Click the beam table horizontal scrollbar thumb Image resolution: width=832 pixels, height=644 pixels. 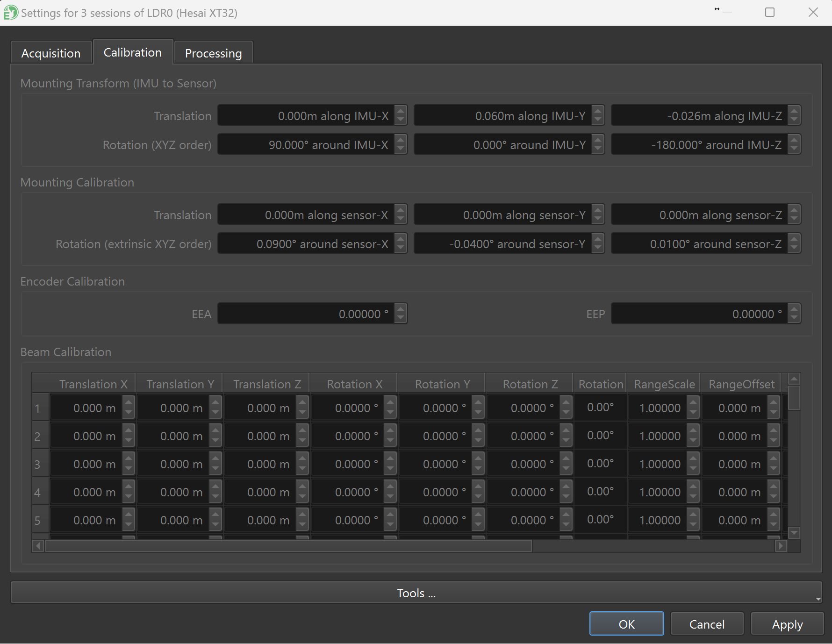coord(288,546)
